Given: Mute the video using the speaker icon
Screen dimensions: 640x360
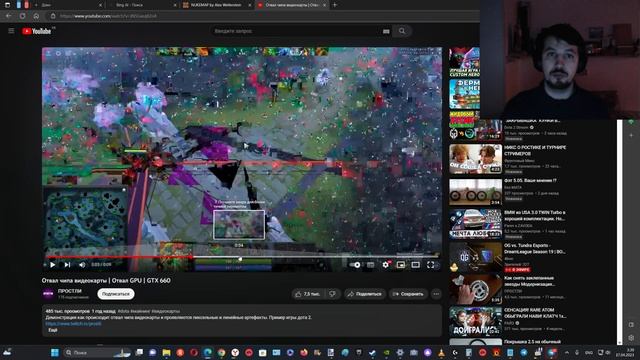Looking at the screenshot, I should tap(82, 265).
